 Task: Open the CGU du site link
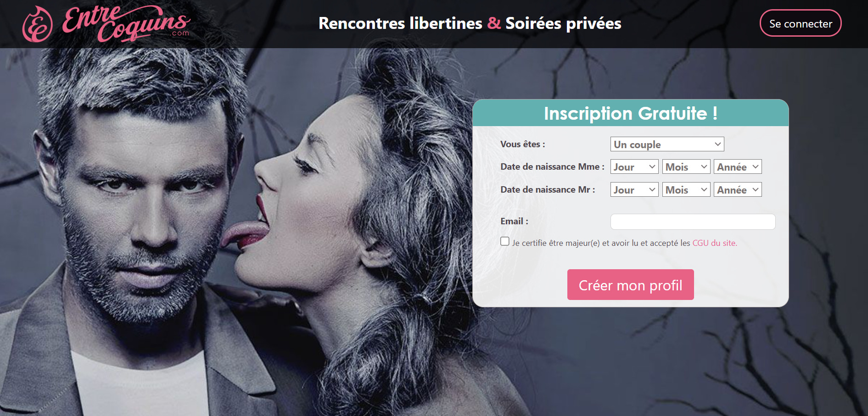[x=715, y=243]
